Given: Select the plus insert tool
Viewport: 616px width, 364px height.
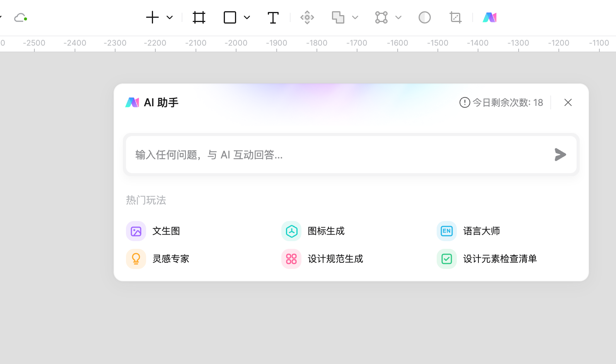Looking at the screenshot, I should [152, 17].
